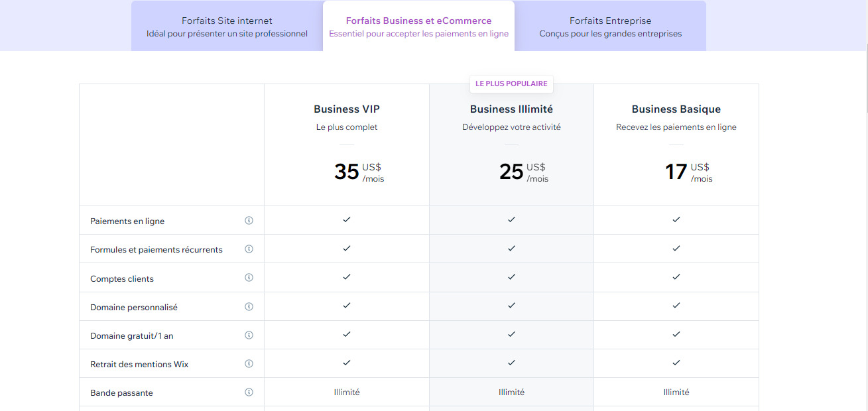
Task: Click info icon beside Domaine gratuit/1 an
Action: pos(249,335)
